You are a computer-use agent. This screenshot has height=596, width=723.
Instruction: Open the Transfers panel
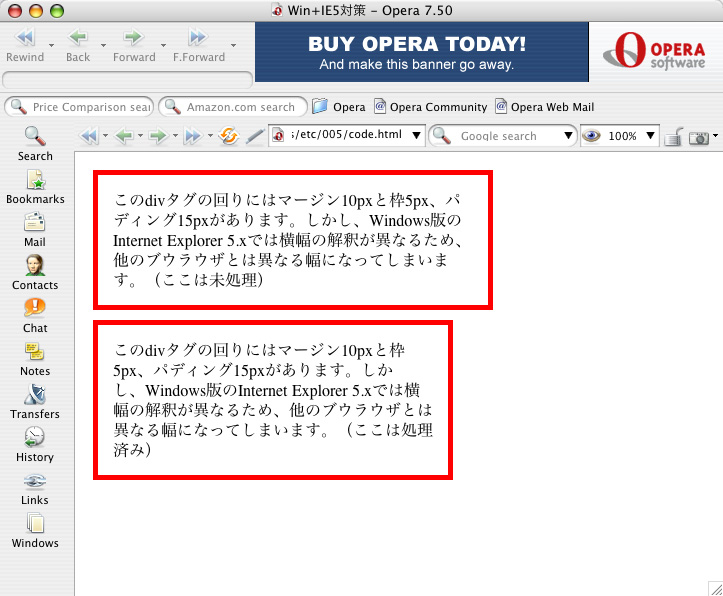(35, 401)
